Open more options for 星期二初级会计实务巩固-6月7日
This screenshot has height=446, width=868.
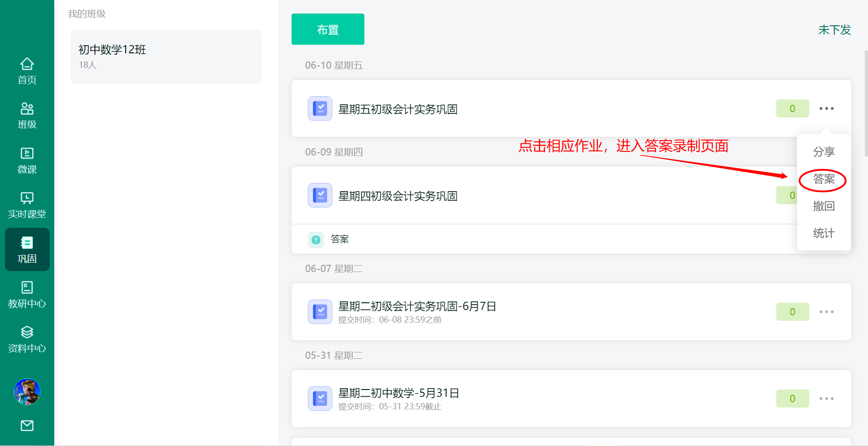click(826, 312)
